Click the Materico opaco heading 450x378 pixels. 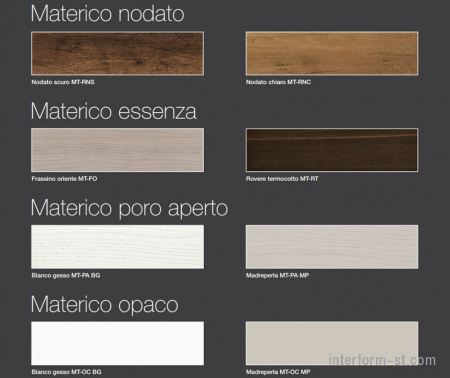click(x=105, y=305)
